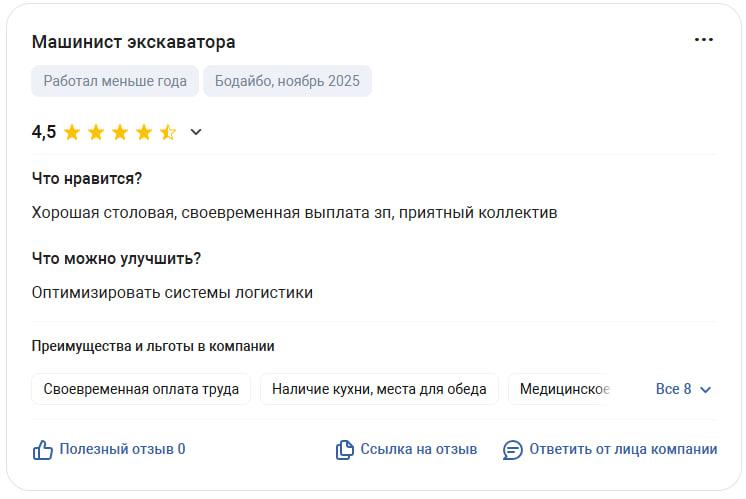Click the "Машинист экскаватора" review title
The image size is (746, 499).
pos(134,42)
